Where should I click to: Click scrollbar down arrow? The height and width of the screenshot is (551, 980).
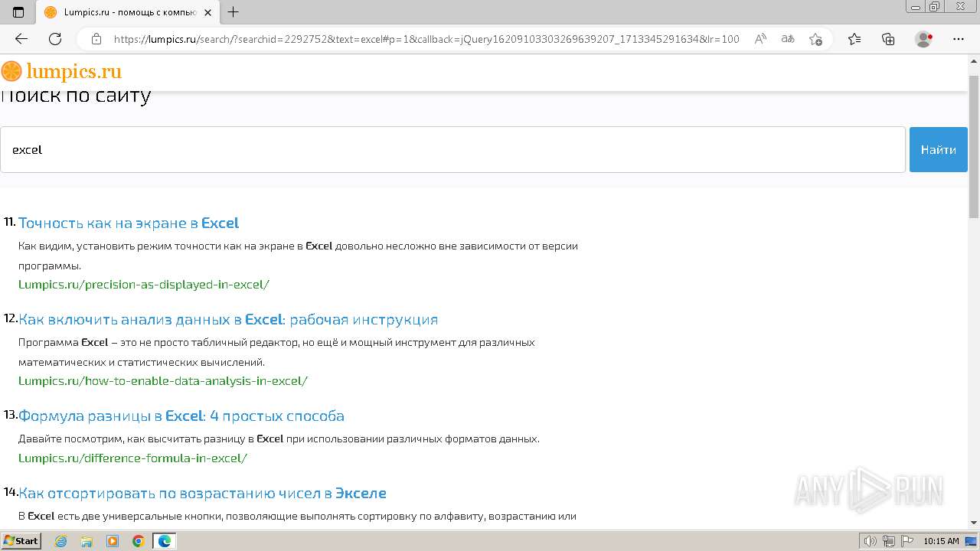[x=974, y=523]
